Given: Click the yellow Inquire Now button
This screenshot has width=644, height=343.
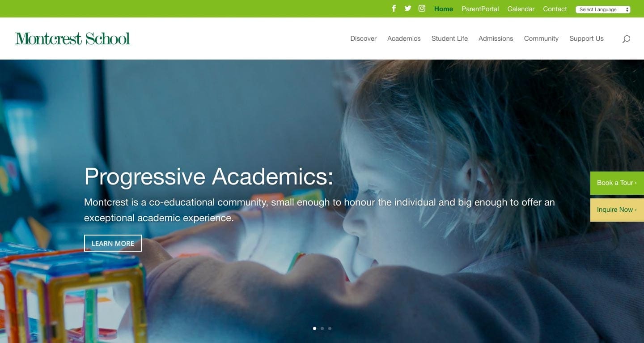Looking at the screenshot, I should pyautogui.click(x=617, y=210).
